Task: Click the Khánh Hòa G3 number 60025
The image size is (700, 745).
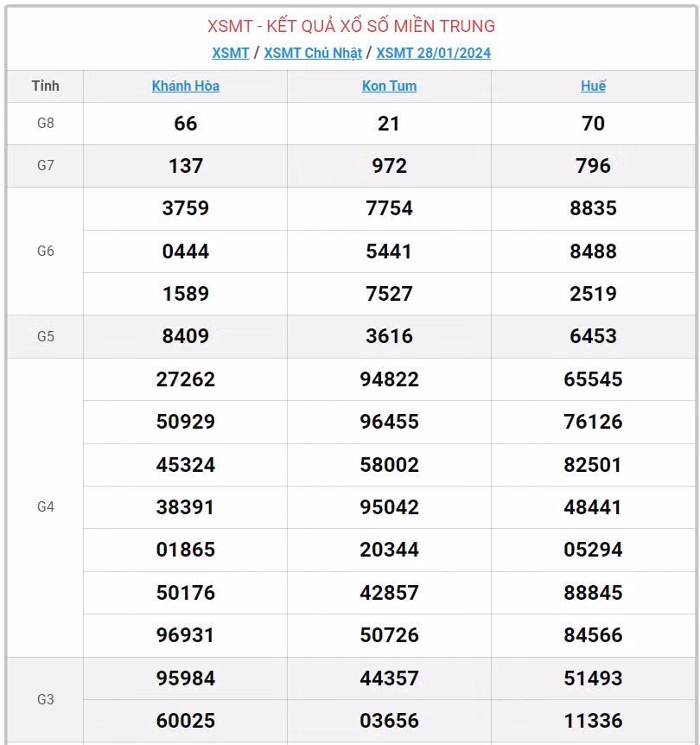Action: pos(186,720)
